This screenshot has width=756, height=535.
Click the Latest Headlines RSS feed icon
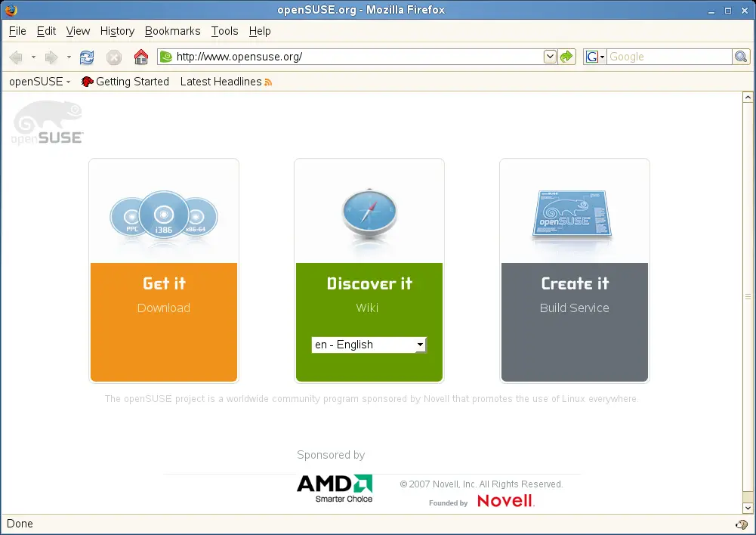coord(268,82)
